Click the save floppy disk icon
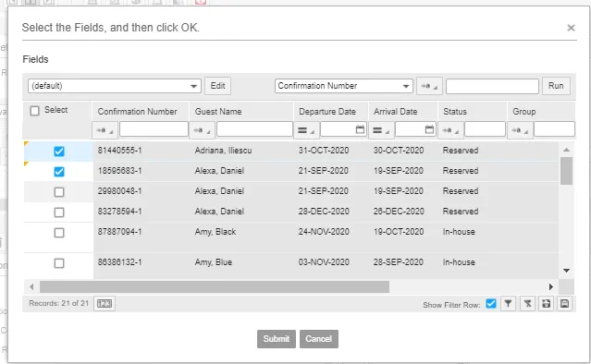This screenshot has height=364, width=591. [x=564, y=304]
